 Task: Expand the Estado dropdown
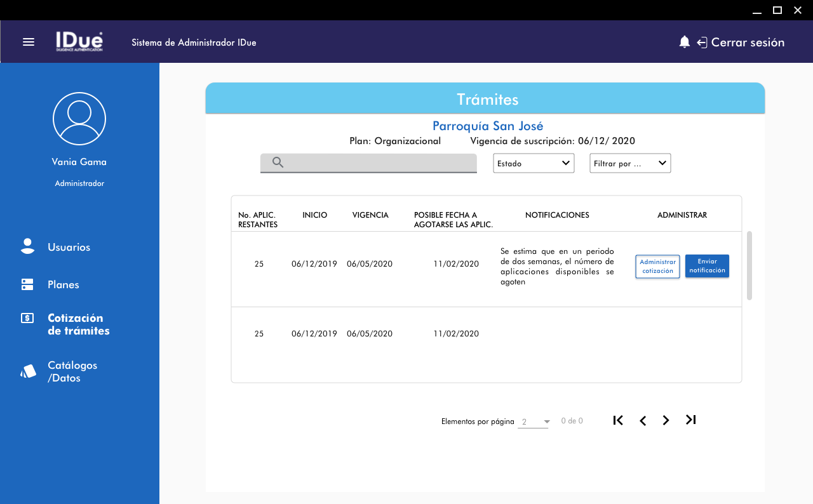(x=534, y=163)
